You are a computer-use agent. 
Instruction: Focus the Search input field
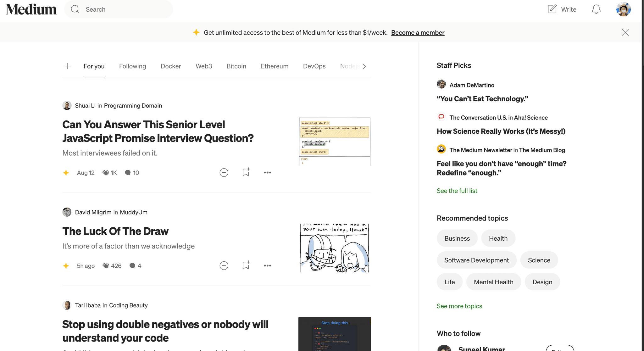click(119, 9)
